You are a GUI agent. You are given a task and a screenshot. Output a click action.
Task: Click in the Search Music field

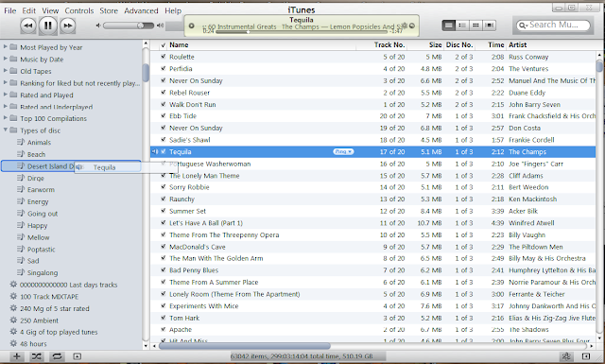click(x=553, y=26)
